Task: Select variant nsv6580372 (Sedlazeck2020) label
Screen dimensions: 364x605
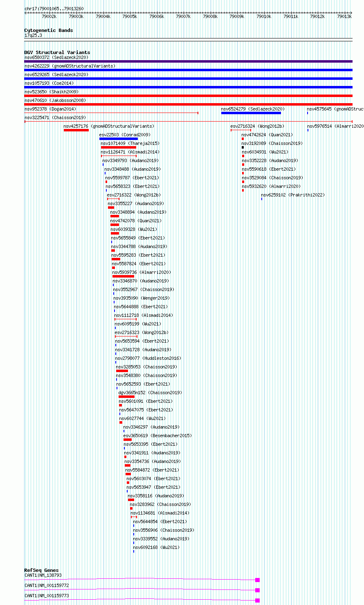Action: point(56,57)
